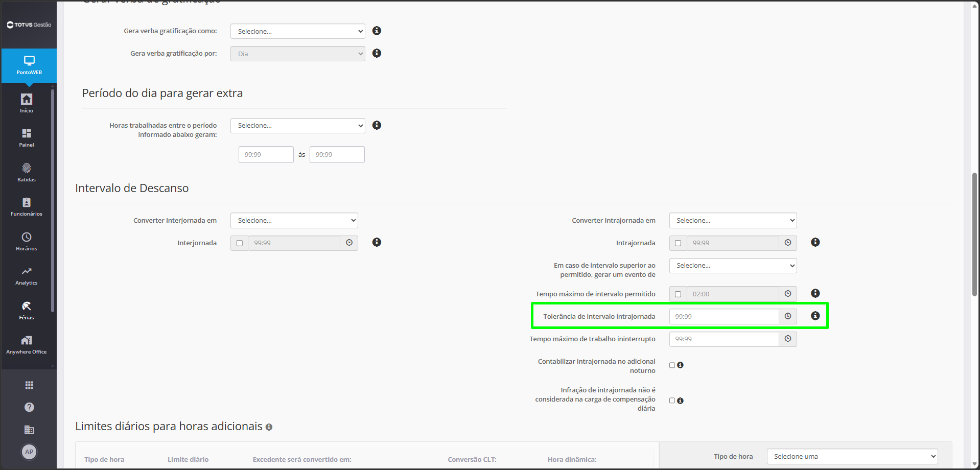Open clock picker for Interjornada
This screenshot has height=470, width=980.
pyautogui.click(x=349, y=243)
